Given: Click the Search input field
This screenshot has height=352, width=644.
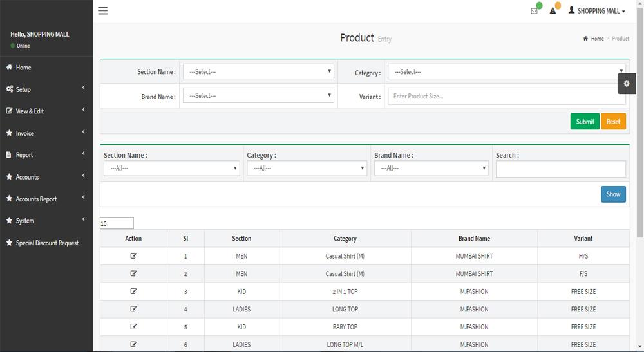Looking at the screenshot, I should click(561, 169).
